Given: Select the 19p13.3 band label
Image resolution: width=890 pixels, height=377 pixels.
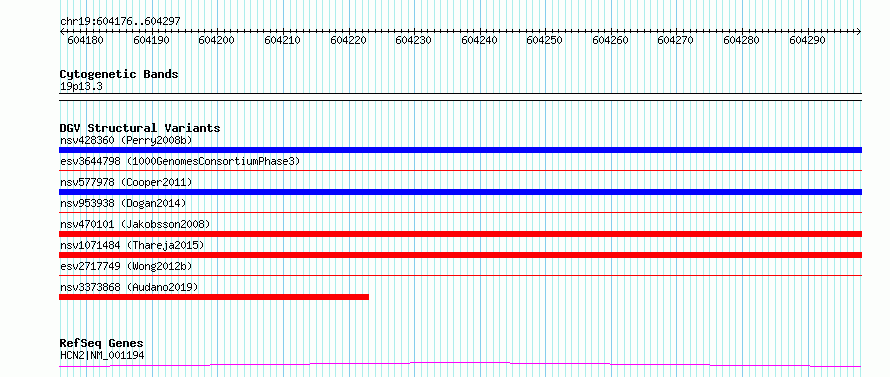Looking at the screenshot, I should [81, 86].
